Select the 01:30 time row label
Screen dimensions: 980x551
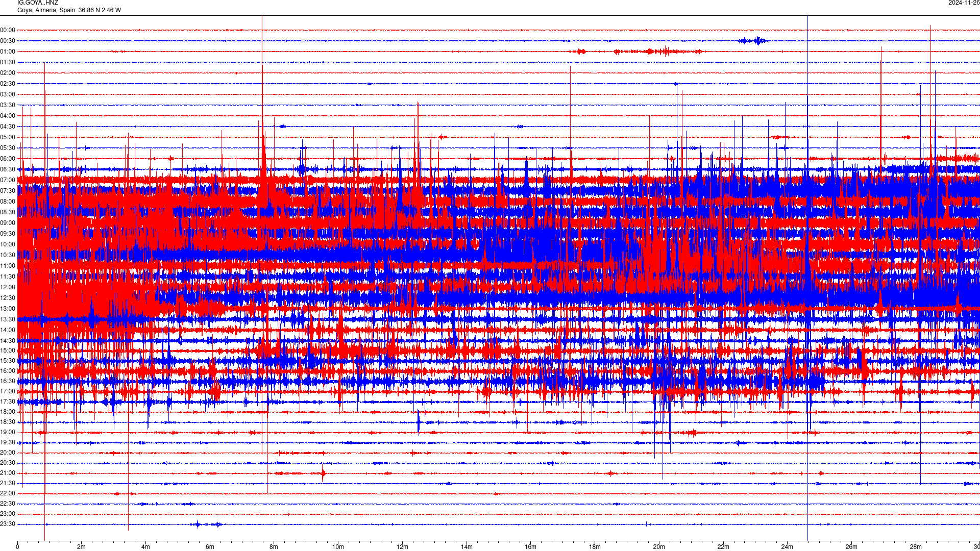pos(8,62)
